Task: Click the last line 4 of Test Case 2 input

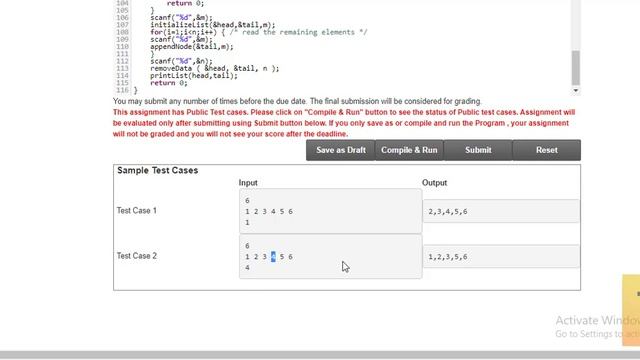Action: (247, 268)
